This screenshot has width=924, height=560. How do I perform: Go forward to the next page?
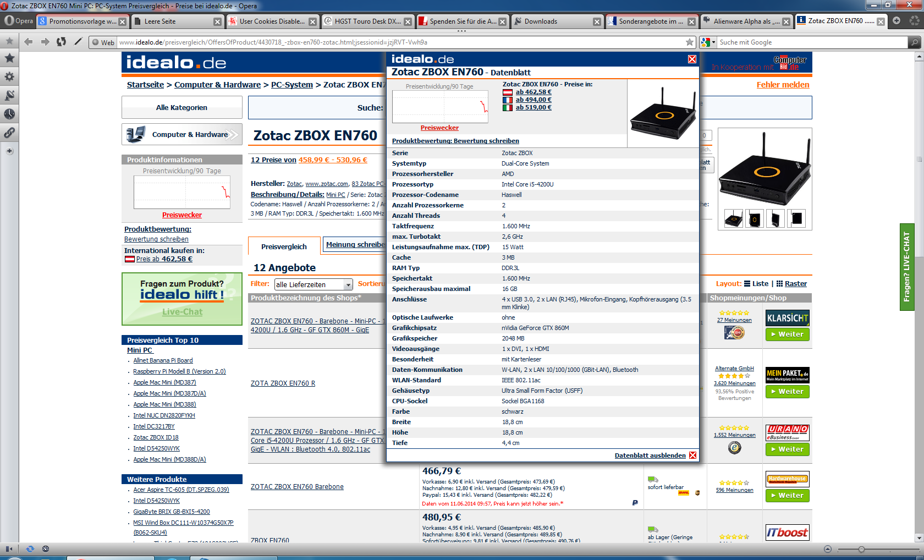45,42
